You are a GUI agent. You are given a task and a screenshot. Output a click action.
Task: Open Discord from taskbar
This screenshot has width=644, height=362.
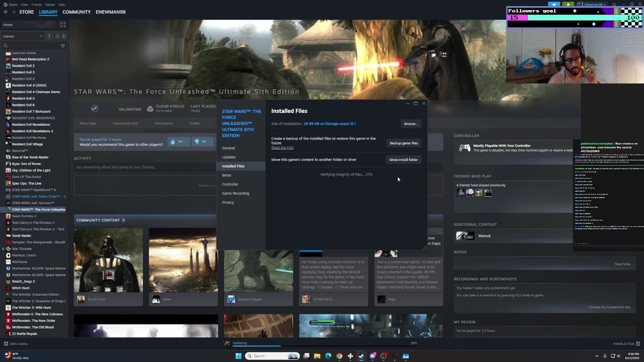click(x=372, y=356)
